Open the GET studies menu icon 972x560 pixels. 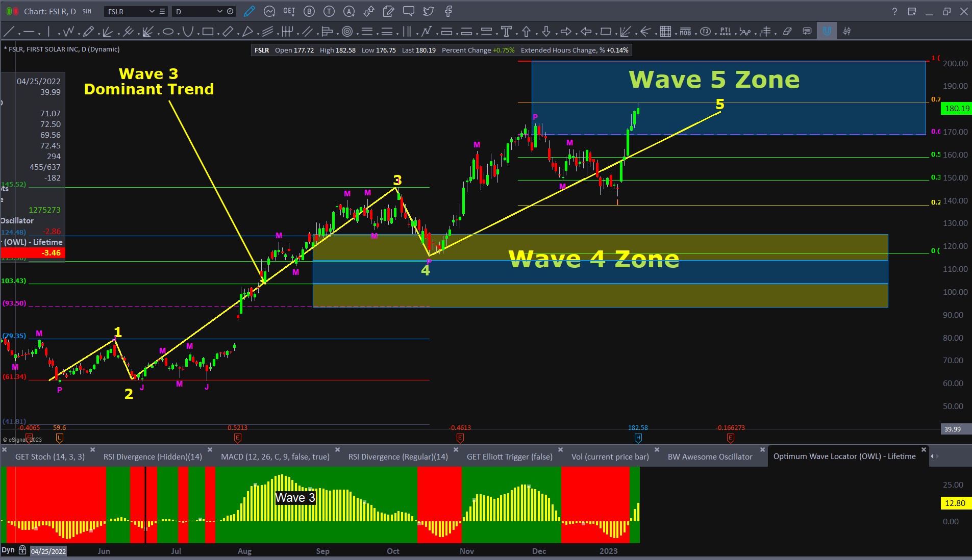pyautogui.click(x=289, y=11)
